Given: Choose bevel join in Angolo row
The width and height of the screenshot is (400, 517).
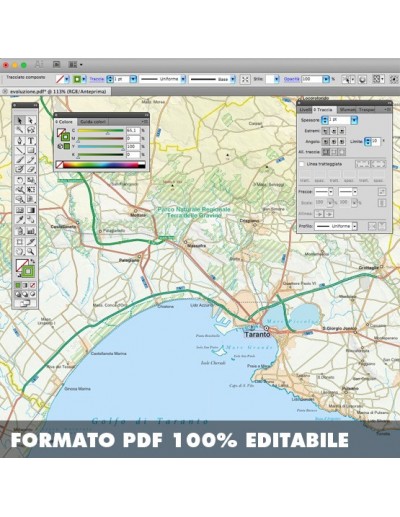Looking at the screenshot, I should pos(342,141).
